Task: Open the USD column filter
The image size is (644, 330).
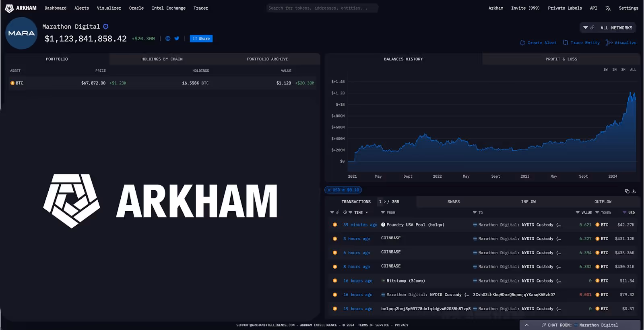Action: 625,212
